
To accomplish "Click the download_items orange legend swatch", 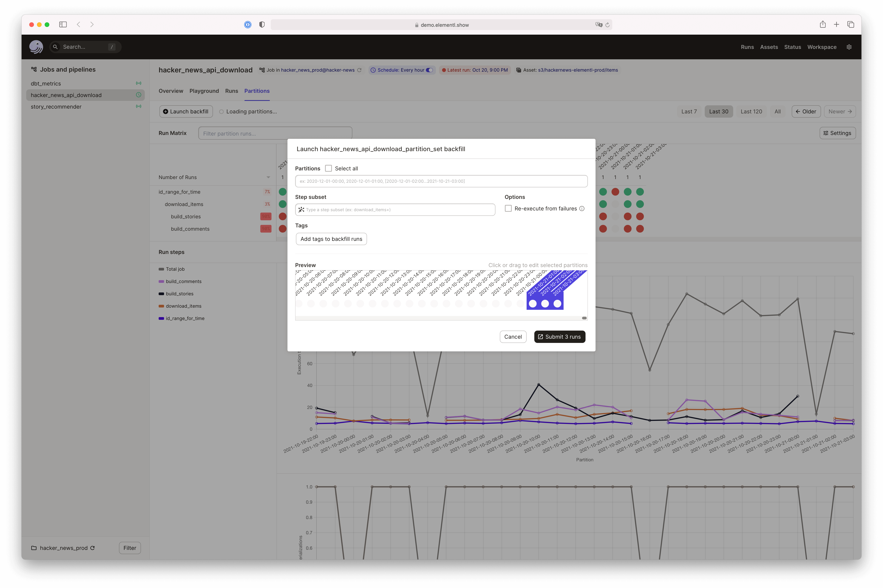I will tap(161, 306).
